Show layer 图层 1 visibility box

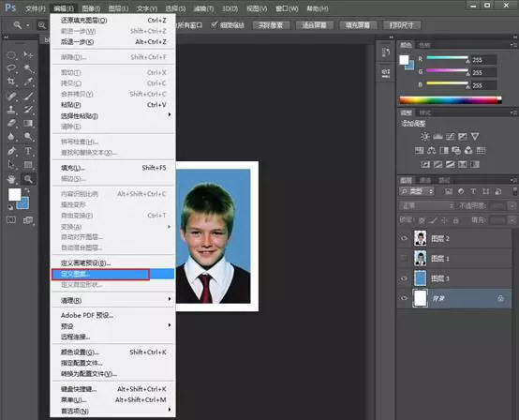[404, 258]
